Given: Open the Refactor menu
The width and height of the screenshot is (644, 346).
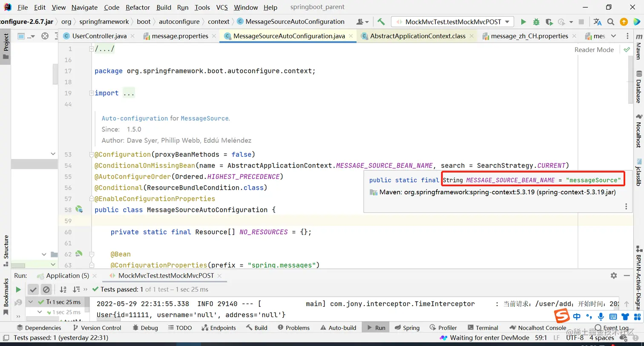Looking at the screenshot, I should (x=138, y=7).
